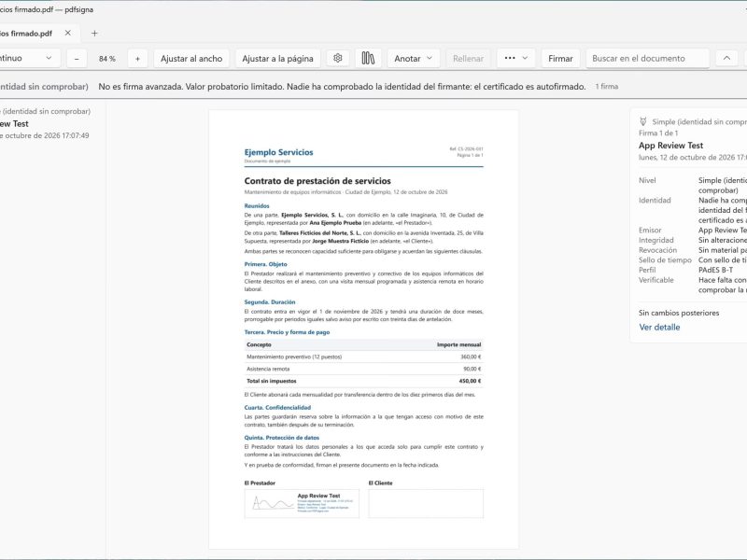This screenshot has height=560, width=747.
Task: Click the Verificable row label
Action: (656, 280)
